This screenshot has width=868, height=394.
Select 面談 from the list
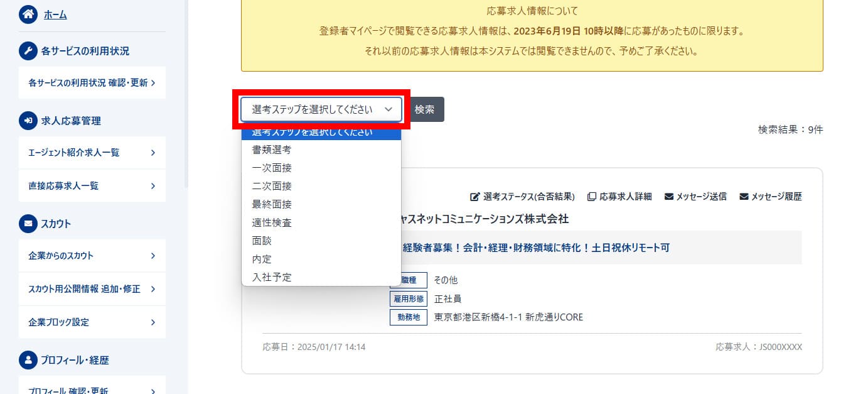click(321, 241)
